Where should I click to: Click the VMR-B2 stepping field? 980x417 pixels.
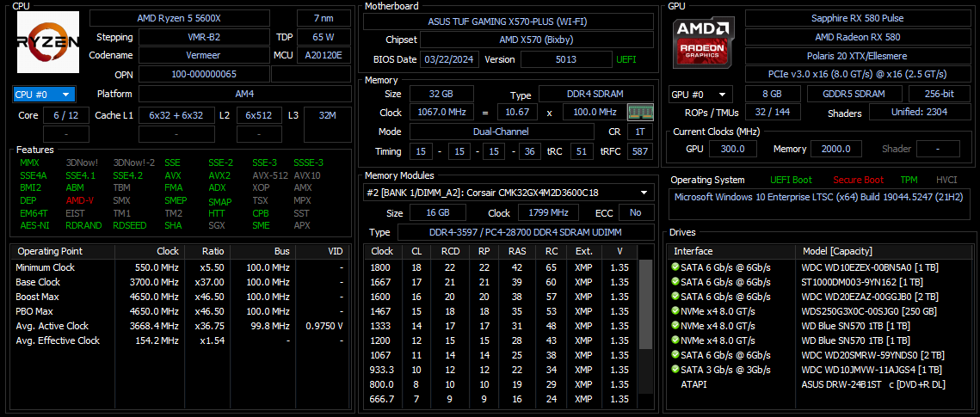(x=204, y=37)
